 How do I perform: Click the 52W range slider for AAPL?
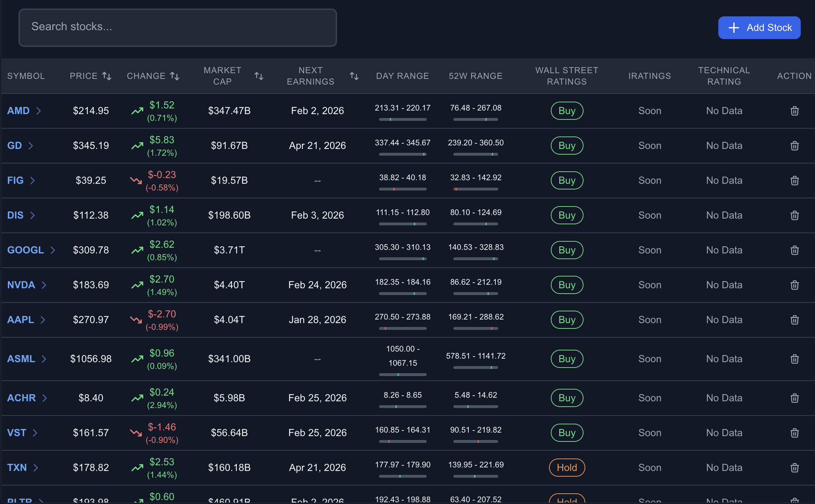point(476,328)
